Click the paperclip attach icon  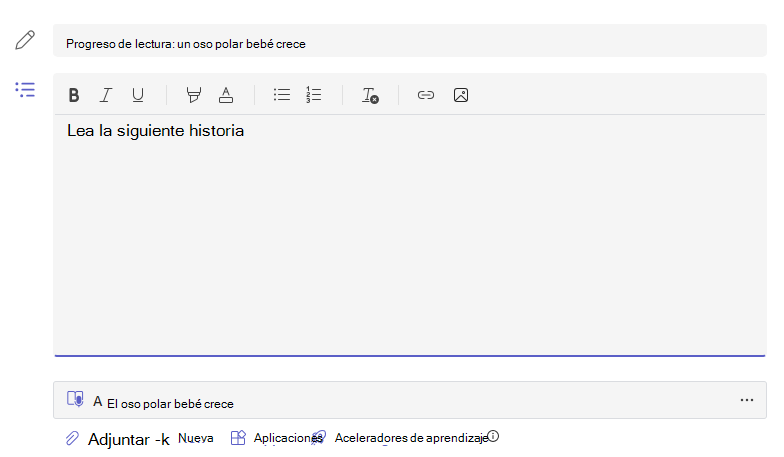coord(72,438)
